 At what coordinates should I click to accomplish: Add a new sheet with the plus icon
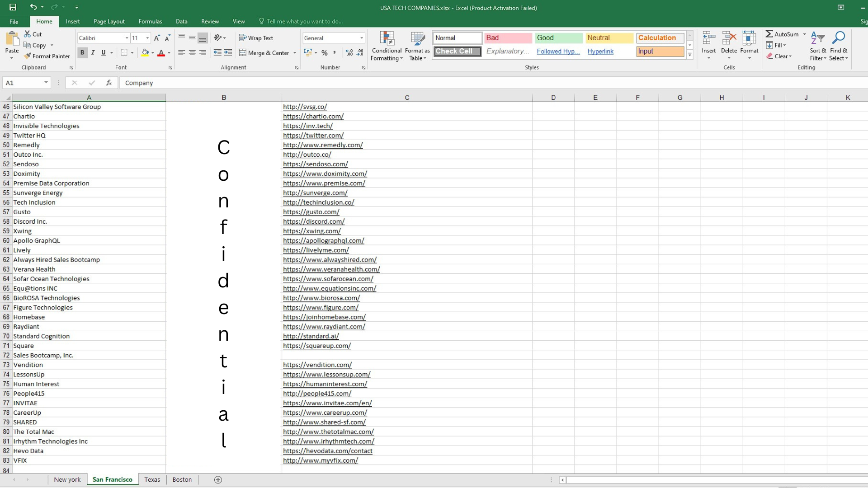point(218,480)
